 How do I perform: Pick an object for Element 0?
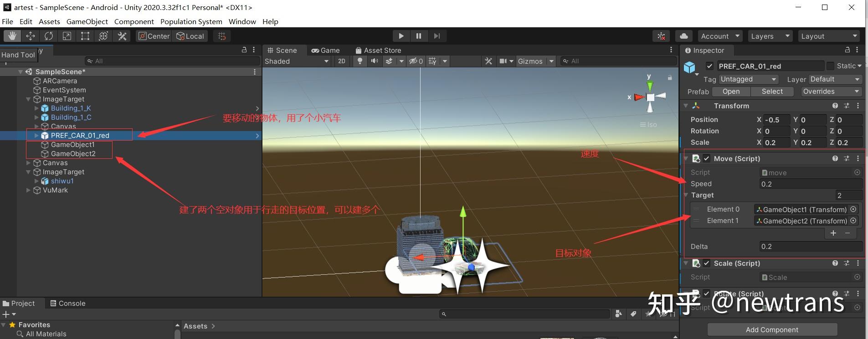pyautogui.click(x=853, y=209)
